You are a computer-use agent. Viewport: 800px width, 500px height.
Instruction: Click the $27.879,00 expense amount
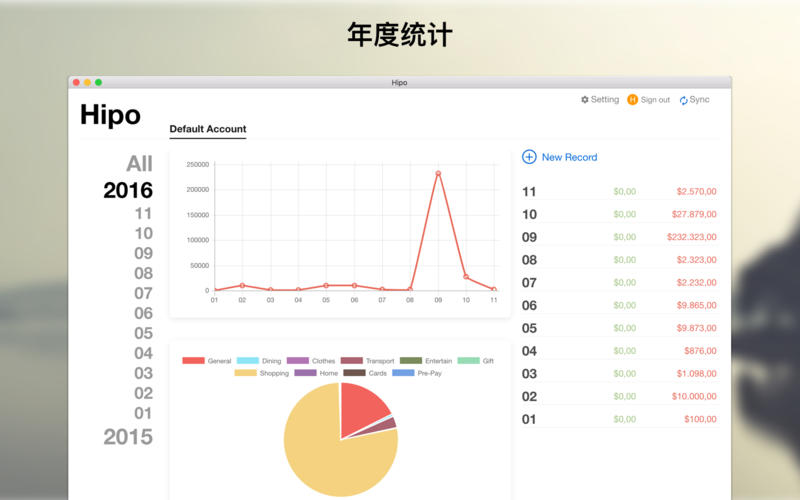(694, 214)
